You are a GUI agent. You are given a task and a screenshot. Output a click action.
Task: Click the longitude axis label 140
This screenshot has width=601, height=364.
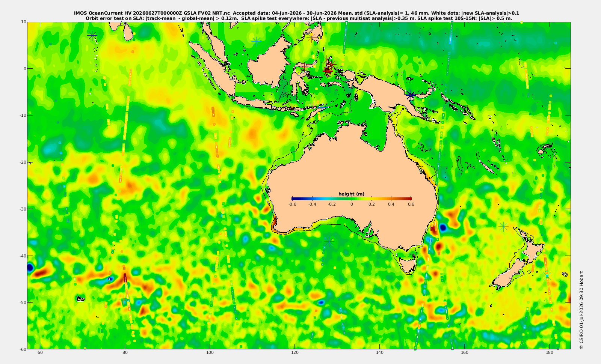[380, 352]
